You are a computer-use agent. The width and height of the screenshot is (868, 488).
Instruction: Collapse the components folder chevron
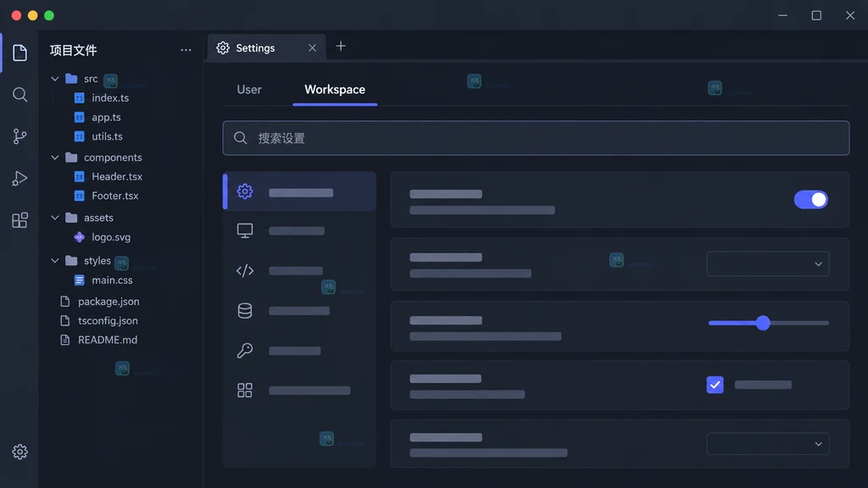pyautogui.click(x=55, y=157)
